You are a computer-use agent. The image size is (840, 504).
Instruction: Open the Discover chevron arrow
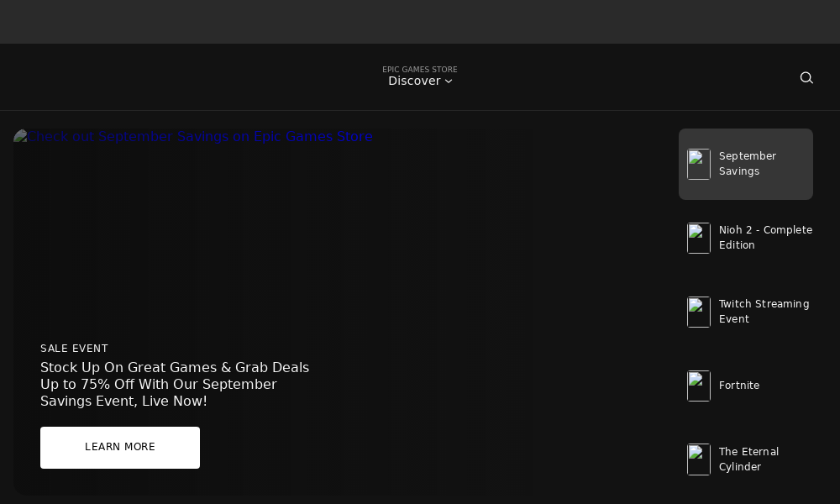click(x=449, y=81)
